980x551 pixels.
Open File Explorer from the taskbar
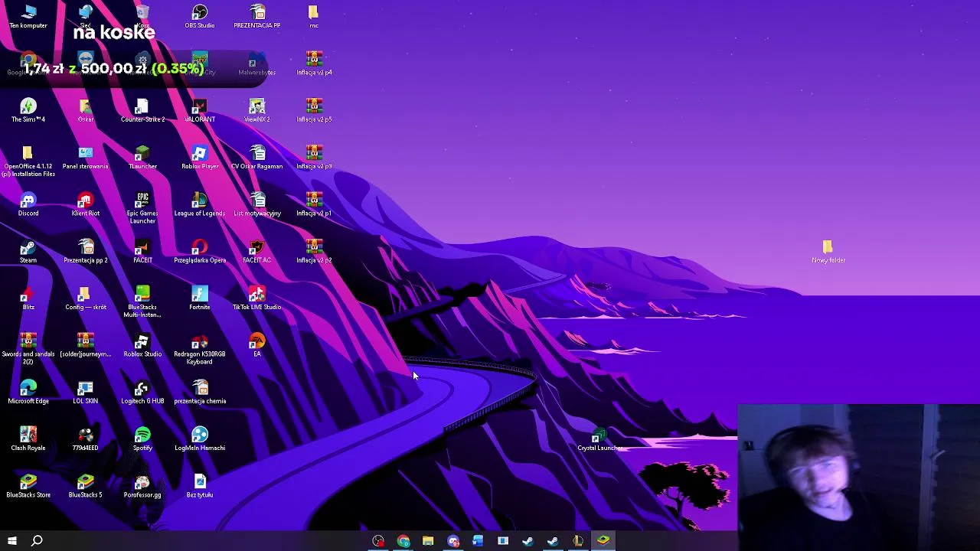pyautogui.click(x=428, y=541)
